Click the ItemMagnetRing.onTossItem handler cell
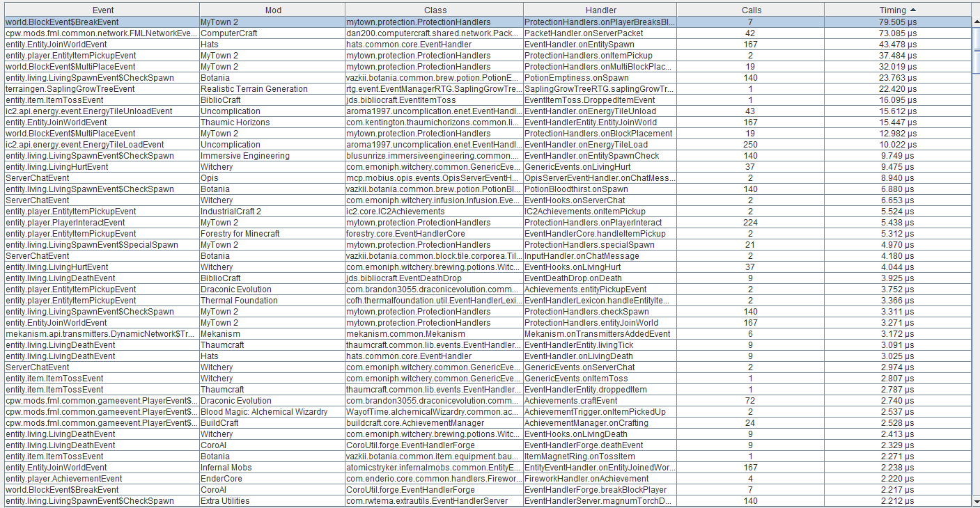This screenshot has height=508, width=980. [x=600, y=457]
